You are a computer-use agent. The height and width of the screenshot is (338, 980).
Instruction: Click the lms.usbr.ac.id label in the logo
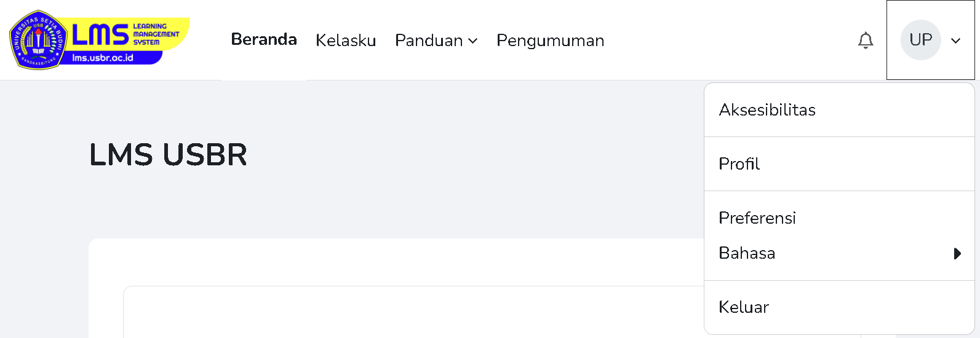tap(103, 58)
